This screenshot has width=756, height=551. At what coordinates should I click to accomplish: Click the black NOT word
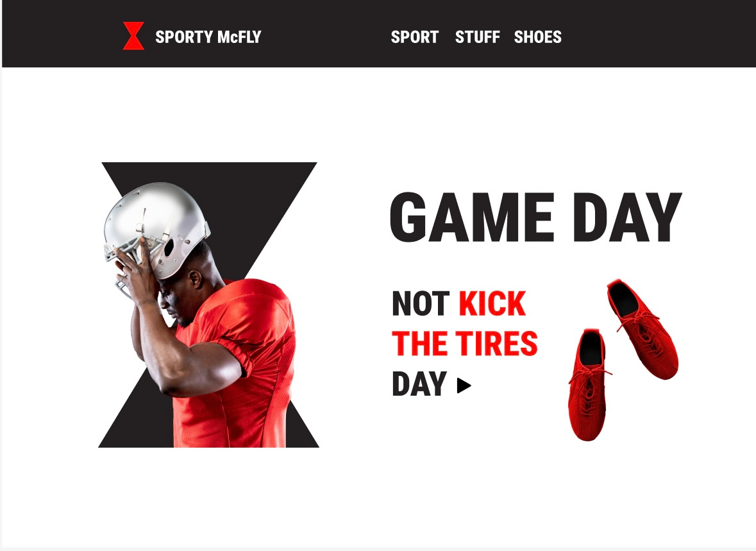pos(421,303)
